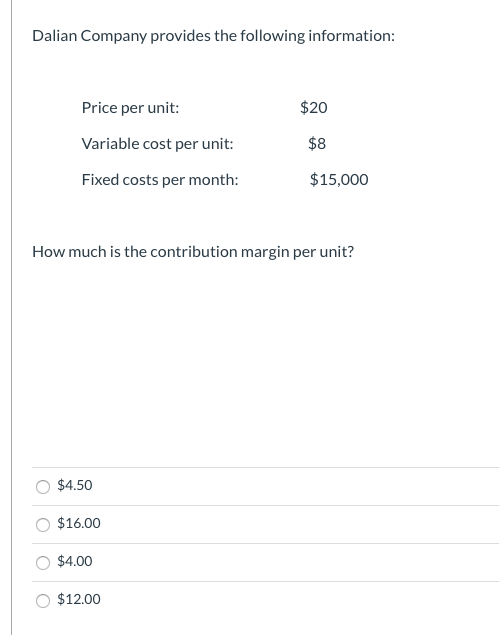Click the $15,000 fixed costs value
The height and width of the screenshot is (635, 499).
click(339, 179)
